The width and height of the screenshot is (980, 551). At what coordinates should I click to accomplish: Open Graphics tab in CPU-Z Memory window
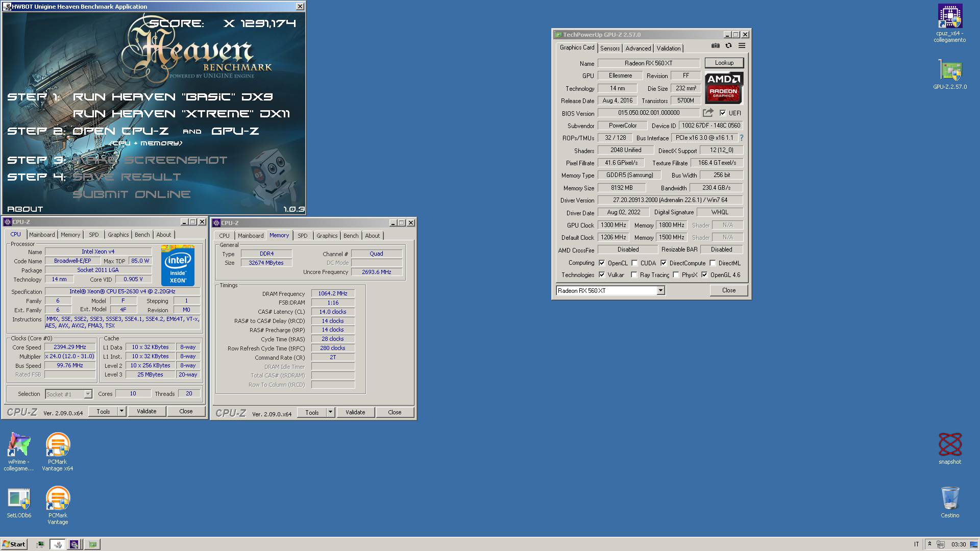(327, 236)
